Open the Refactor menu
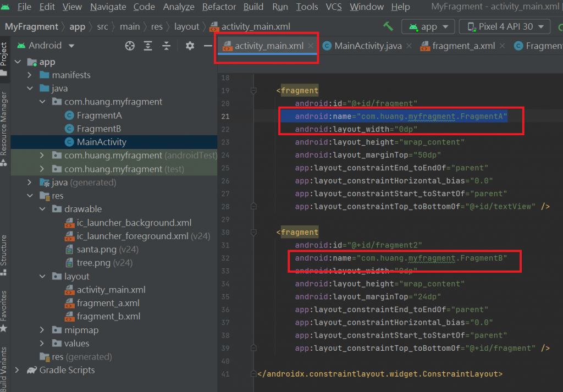The width and height of the screenshot is (563, 392). pos(219,7)
